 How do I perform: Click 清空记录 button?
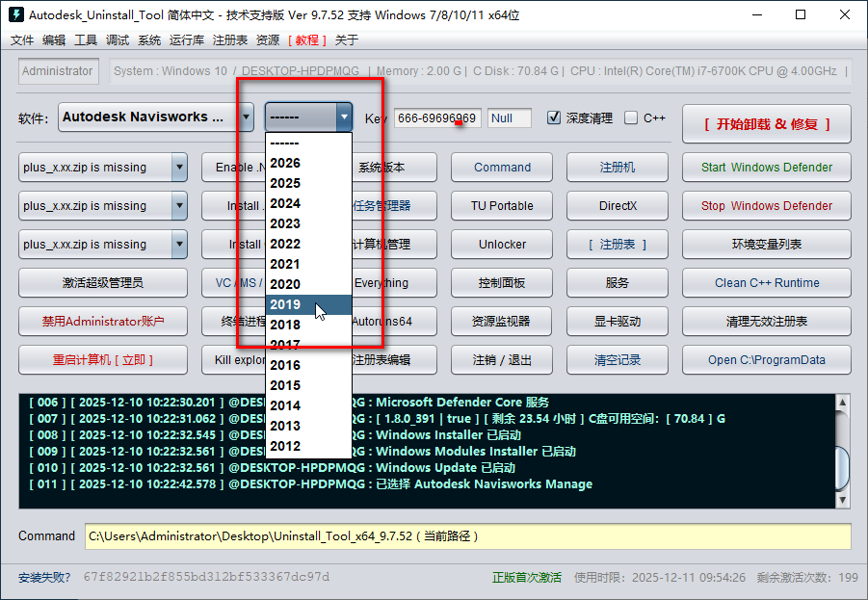tap(618, 360)
